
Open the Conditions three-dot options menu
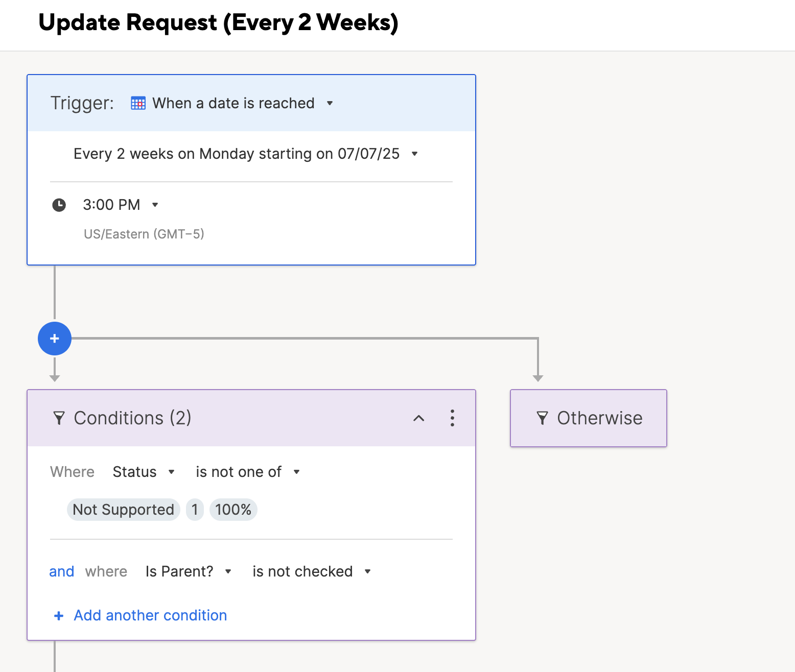(x=452, y=418)
